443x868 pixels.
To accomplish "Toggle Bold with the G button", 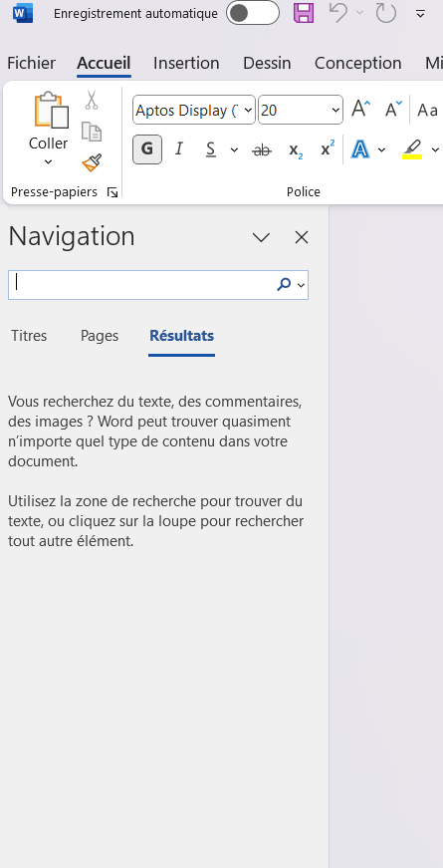I will coord(147,149).
